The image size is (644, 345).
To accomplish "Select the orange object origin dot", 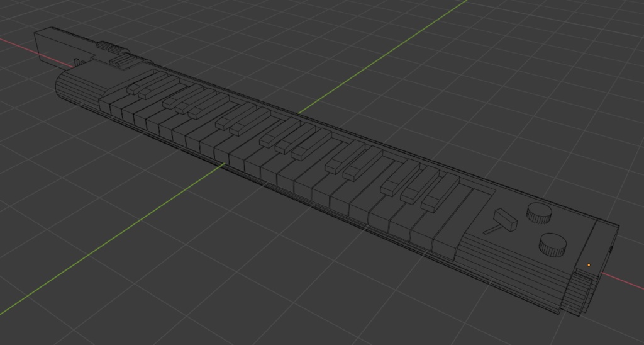I will click(589, 265).
